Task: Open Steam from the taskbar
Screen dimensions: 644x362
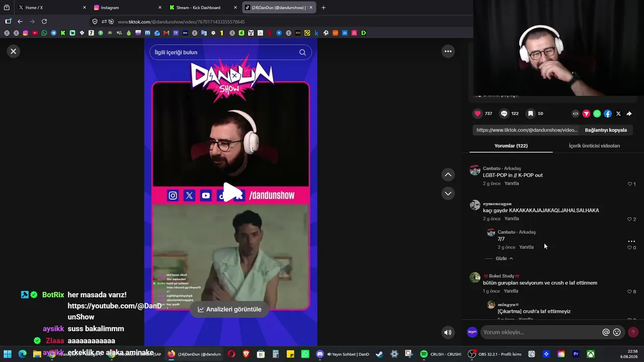Action: point(379,354)
